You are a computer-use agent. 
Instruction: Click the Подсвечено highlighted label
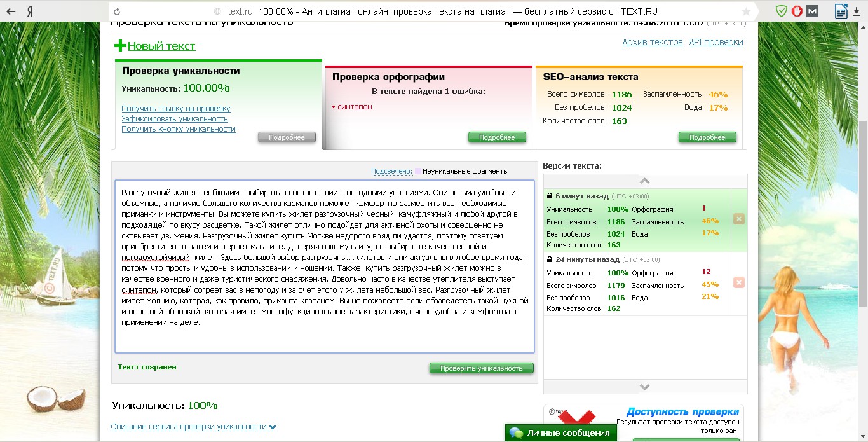[391, 171]
